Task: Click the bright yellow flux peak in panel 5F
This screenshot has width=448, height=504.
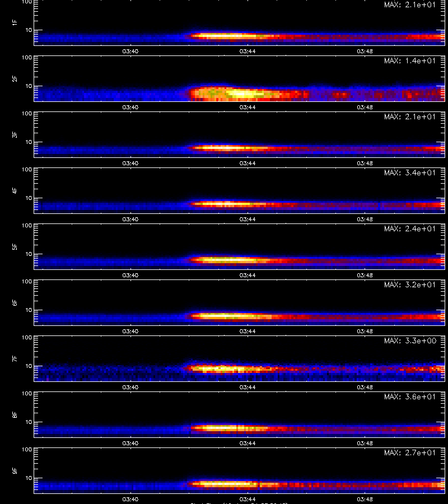Action: click(228, 259)
